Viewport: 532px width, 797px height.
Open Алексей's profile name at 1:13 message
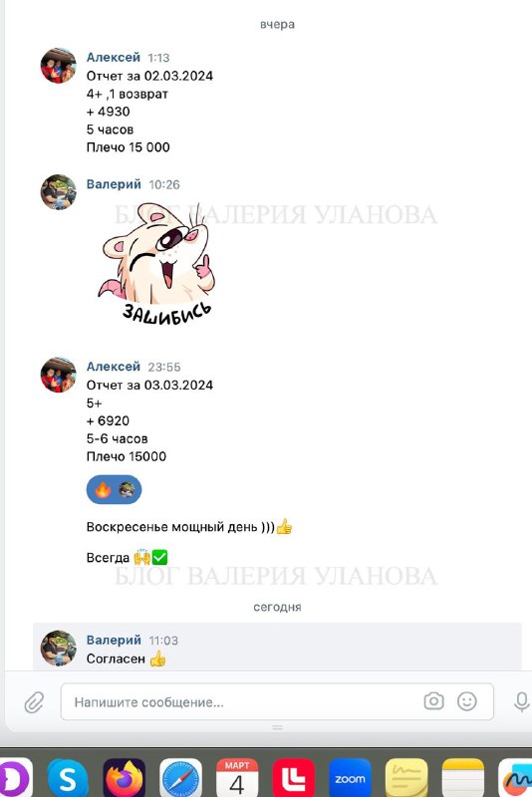point(114,57)
